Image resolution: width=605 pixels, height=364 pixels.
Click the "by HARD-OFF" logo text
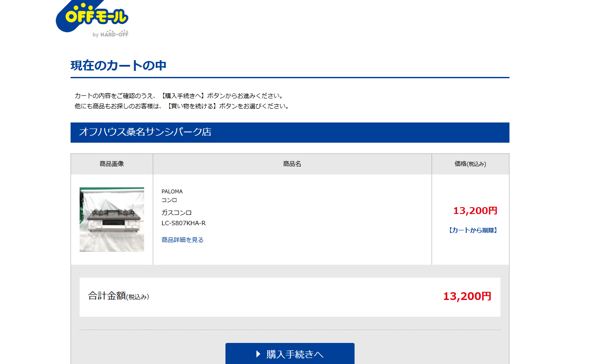tap(110, 34)
